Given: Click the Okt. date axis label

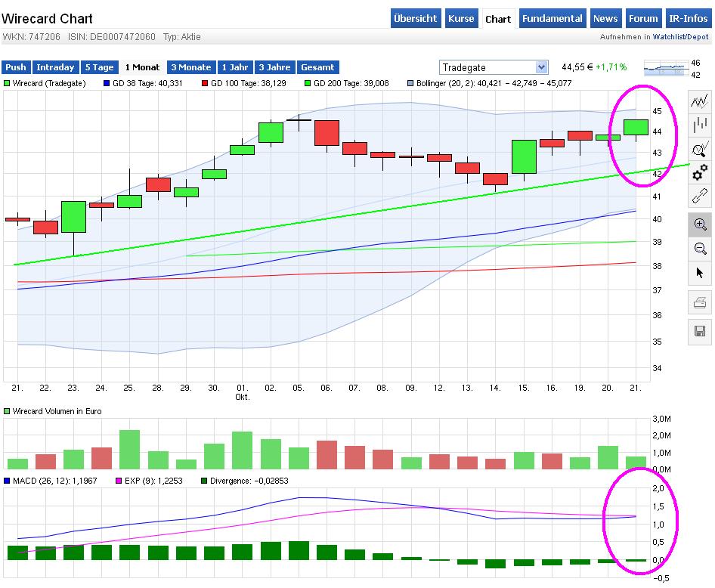Looking at the screenshot, I should pos(242,397).
